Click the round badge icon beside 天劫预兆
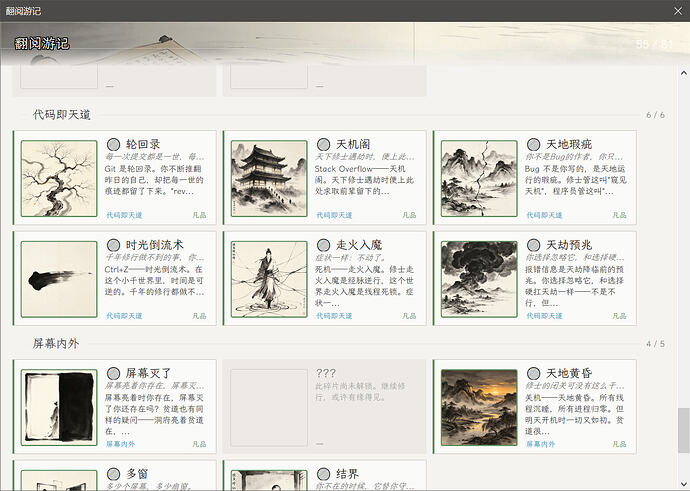This screenshot has height=491, width=690. [x=533, y=245]
